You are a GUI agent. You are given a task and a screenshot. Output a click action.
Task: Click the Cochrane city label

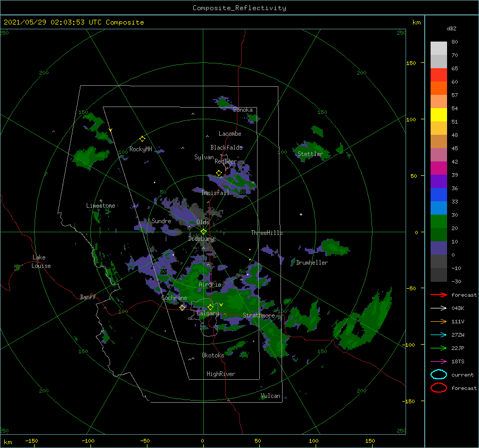174,298
